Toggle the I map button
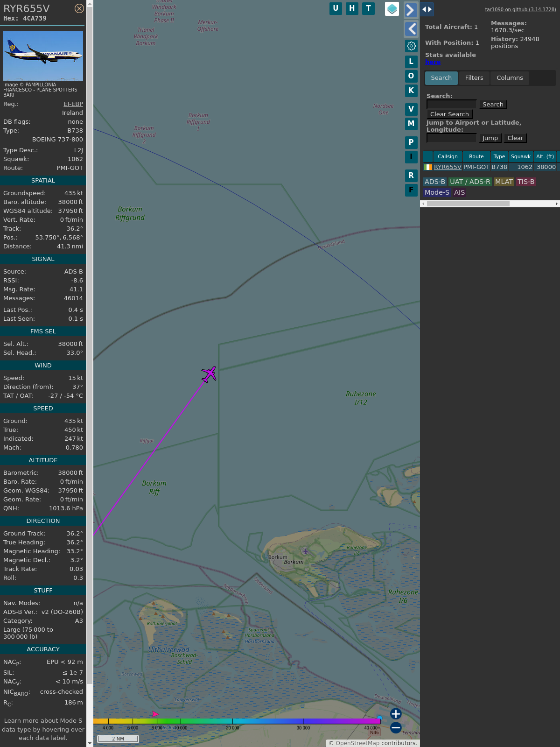 [411, 157]
